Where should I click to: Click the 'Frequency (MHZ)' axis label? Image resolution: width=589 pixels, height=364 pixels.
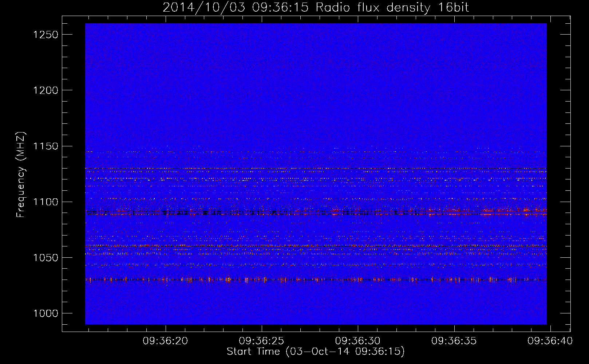(21, 175)
